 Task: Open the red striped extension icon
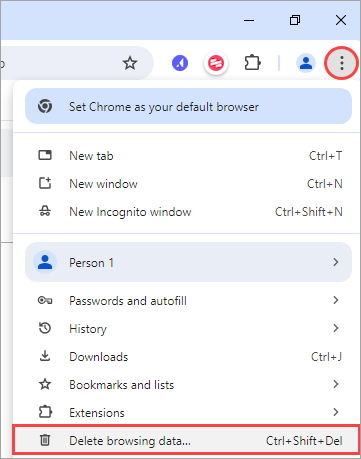216,63
